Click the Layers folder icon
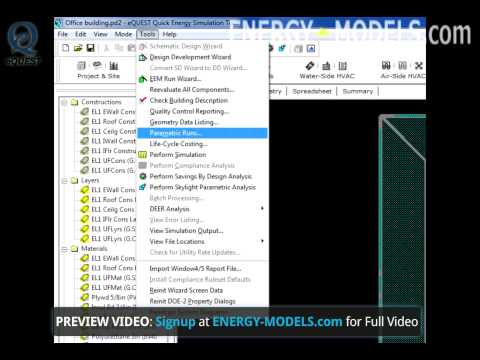 pos(74,180)
